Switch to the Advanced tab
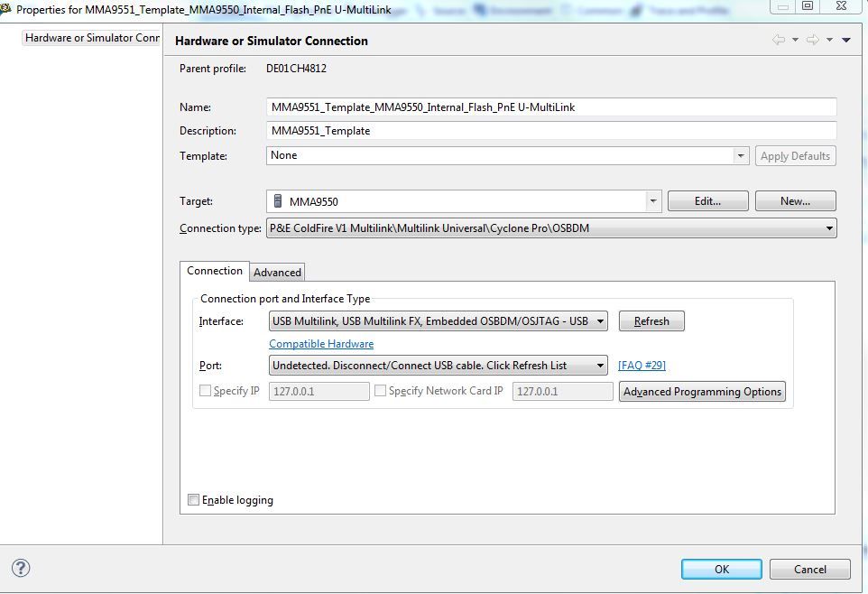The height and width of the screenshot is (594, 868). pos(277,273)
